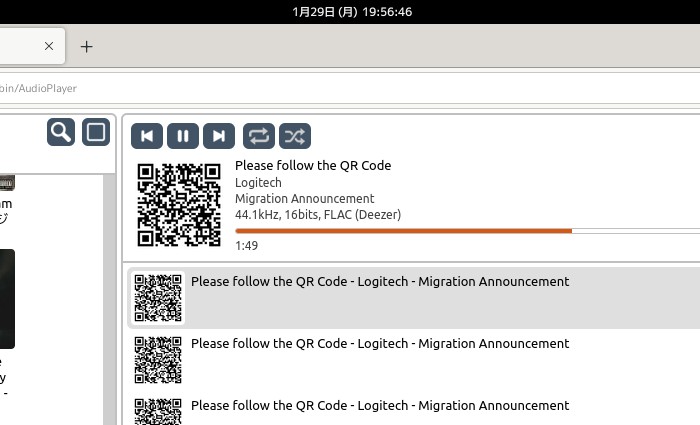Click the large QR code album art

click(179, 205)
